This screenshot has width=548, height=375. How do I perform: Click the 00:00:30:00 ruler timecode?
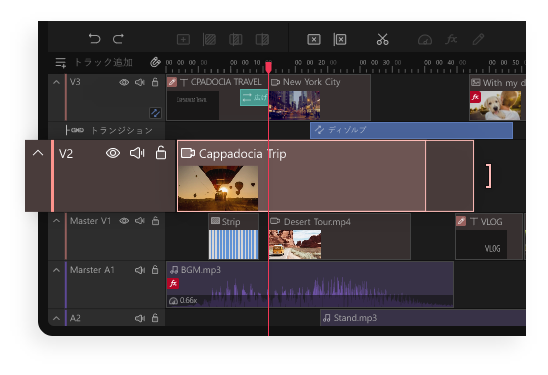tap(380, 63)
